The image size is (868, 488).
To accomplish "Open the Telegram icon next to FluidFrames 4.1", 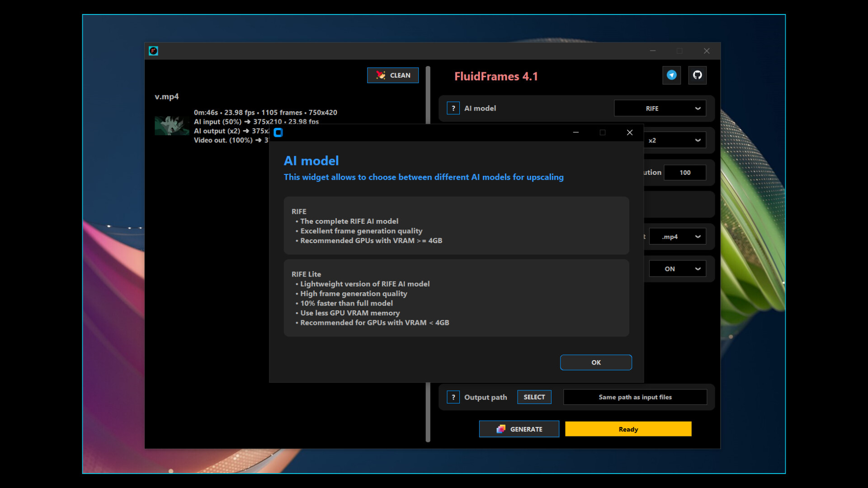I will click(672, 75).
